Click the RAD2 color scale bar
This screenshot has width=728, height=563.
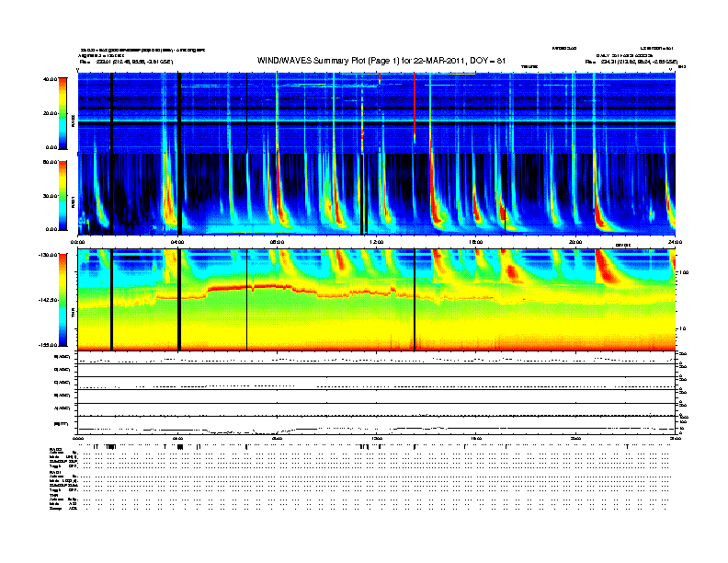tap(63, 113)
